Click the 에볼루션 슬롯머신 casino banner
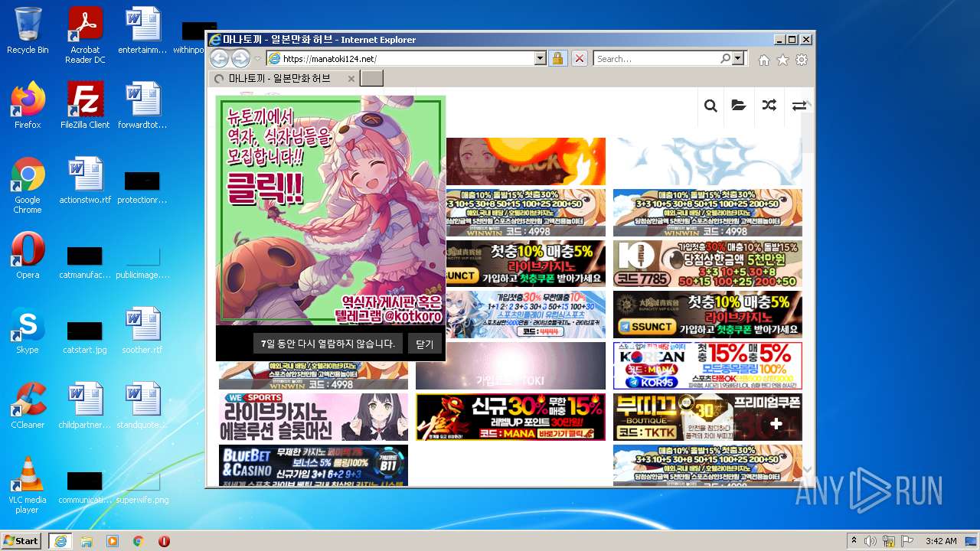Screen dimensions: 980x551 click(x=313, y=417)
